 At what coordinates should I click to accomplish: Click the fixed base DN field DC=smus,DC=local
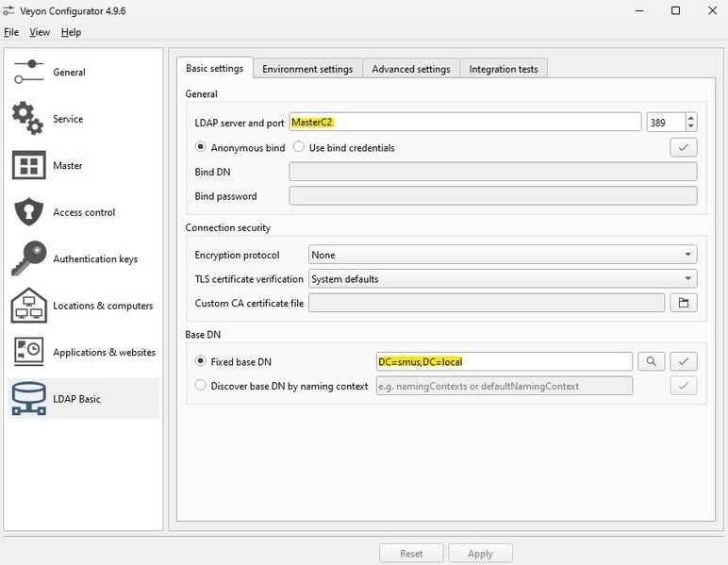(x=504, y=361)
